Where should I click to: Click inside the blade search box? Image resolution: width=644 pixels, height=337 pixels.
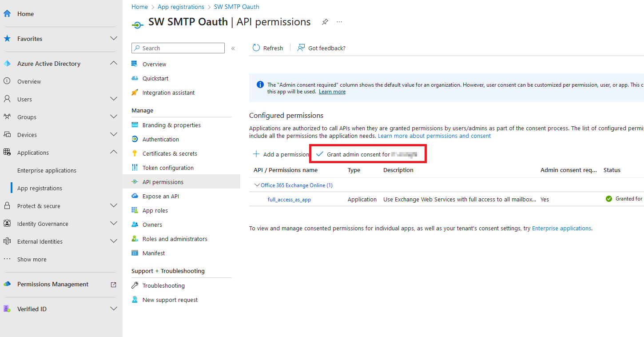[178, 48]
